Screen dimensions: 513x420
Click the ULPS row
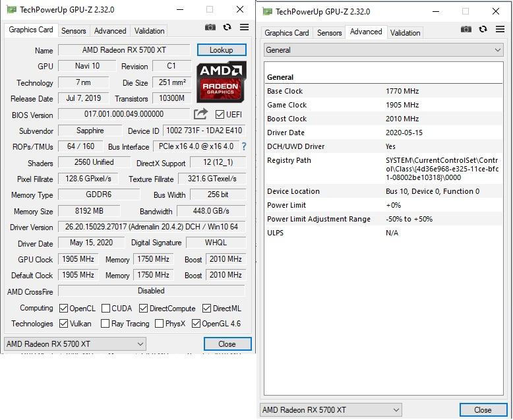point(384,233)
